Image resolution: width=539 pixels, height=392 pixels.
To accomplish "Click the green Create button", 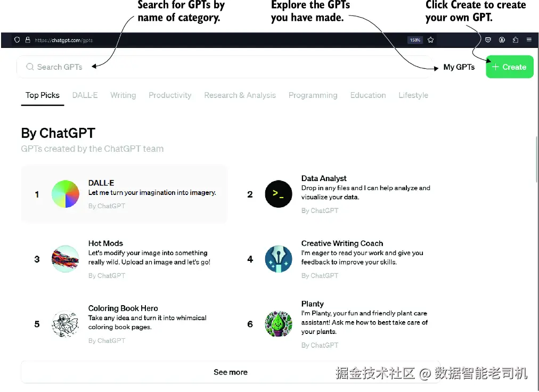I will click(509, 67).
